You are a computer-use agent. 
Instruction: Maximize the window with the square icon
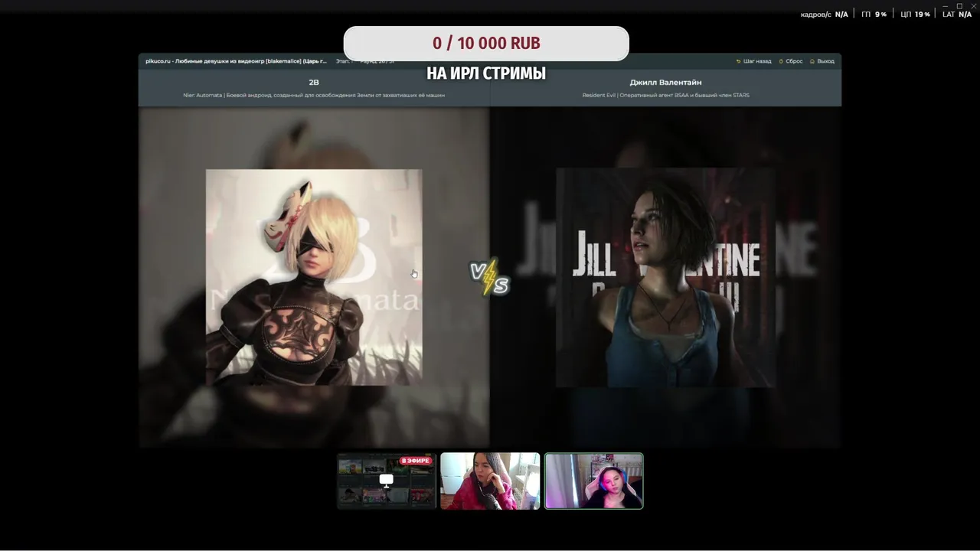(959, 5)
